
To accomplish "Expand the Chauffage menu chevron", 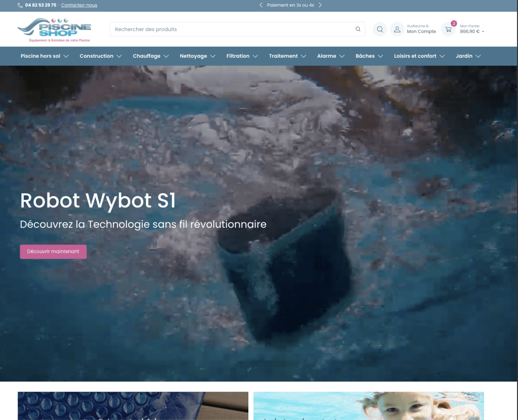I will (x=166, y=56).
